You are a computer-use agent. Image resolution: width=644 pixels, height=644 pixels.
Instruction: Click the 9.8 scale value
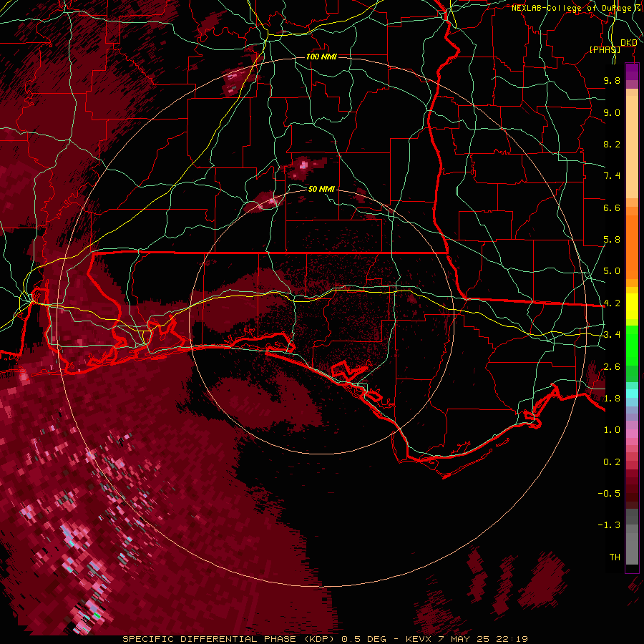tap(612, 80)
